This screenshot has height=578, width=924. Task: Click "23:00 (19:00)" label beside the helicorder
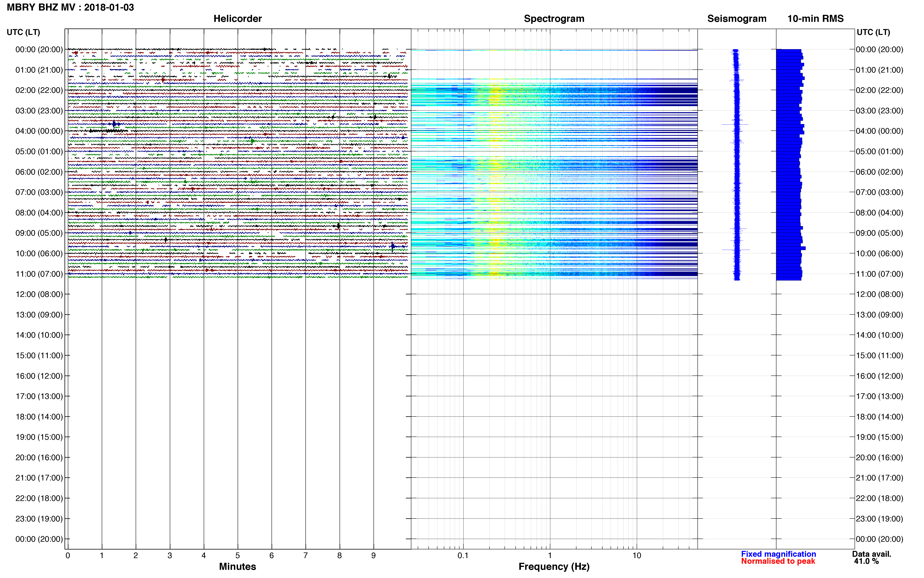(x=39, y=519)
